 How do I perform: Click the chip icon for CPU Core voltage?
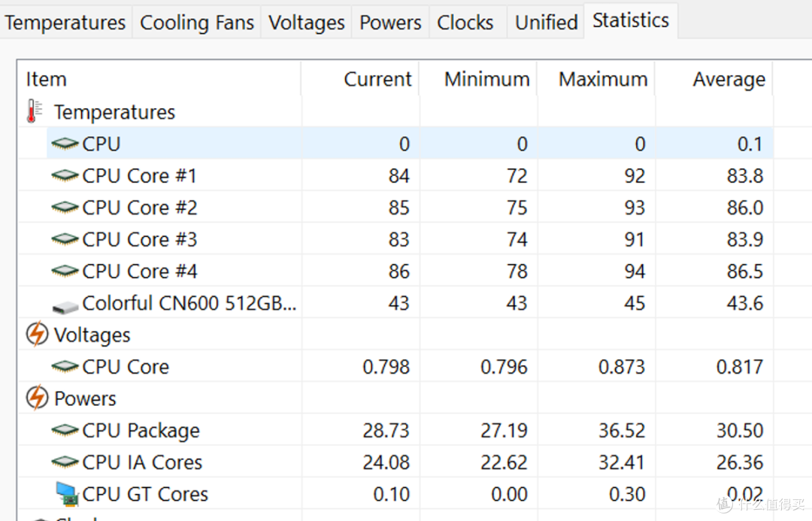tap(65, 367)
